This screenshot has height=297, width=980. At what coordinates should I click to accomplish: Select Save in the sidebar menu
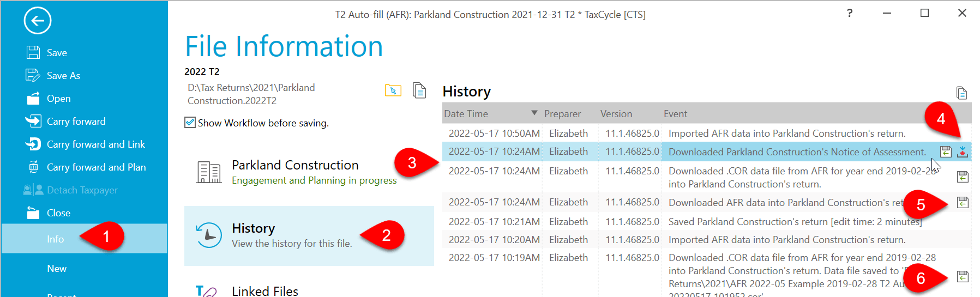pyautogui.click(x=57, y=53)
